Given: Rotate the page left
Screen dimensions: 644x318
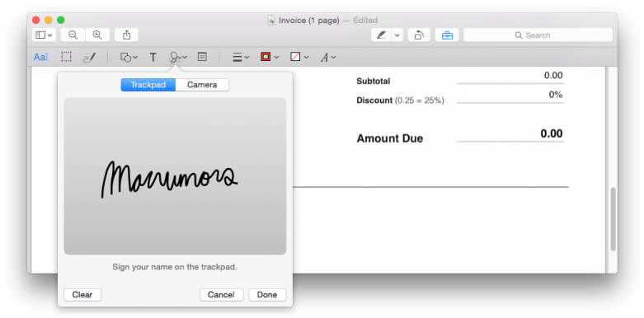Looking at the screenshot, I should tap(419, 35).
